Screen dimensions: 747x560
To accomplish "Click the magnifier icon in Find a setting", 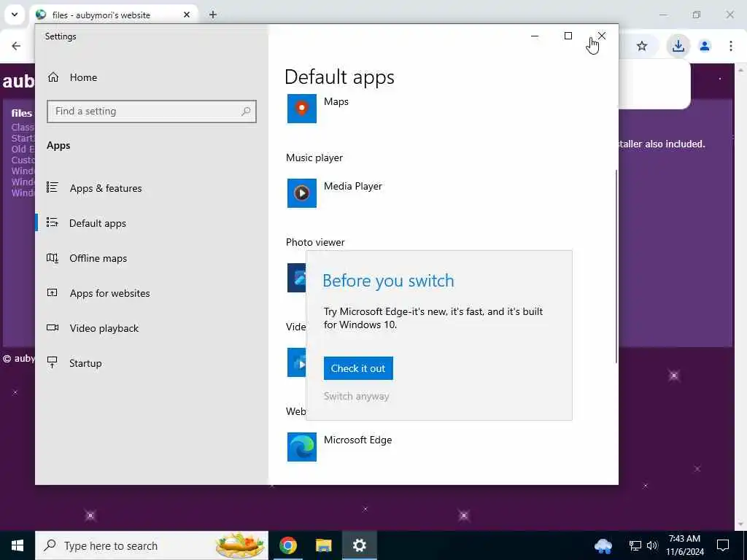I will coord(246,112).
